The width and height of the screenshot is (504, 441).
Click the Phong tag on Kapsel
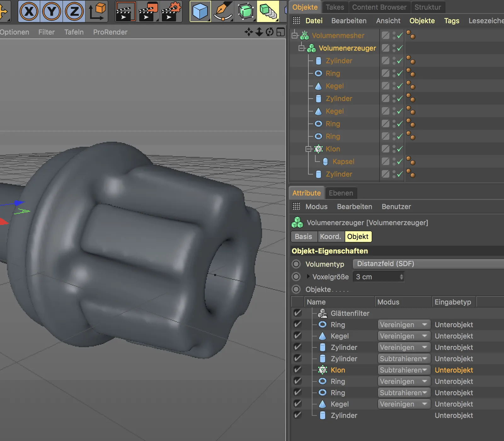[x=410, y=161]
